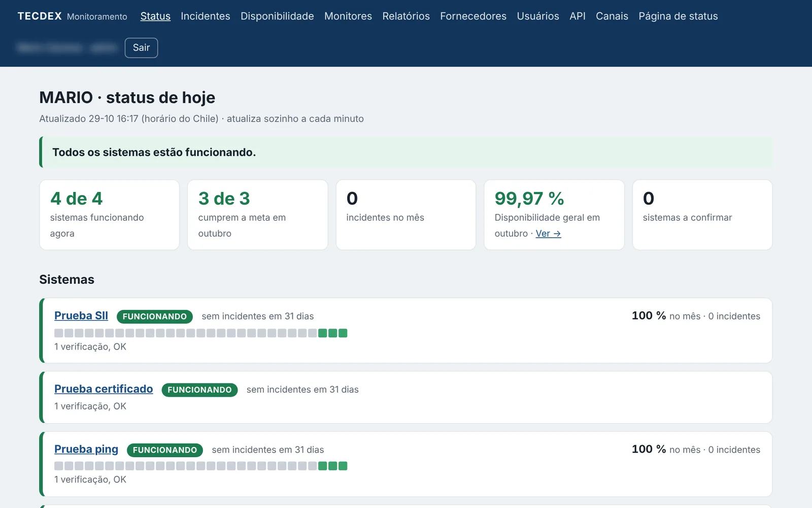Click the latest green day block of Prueba SII

(343, 333)
